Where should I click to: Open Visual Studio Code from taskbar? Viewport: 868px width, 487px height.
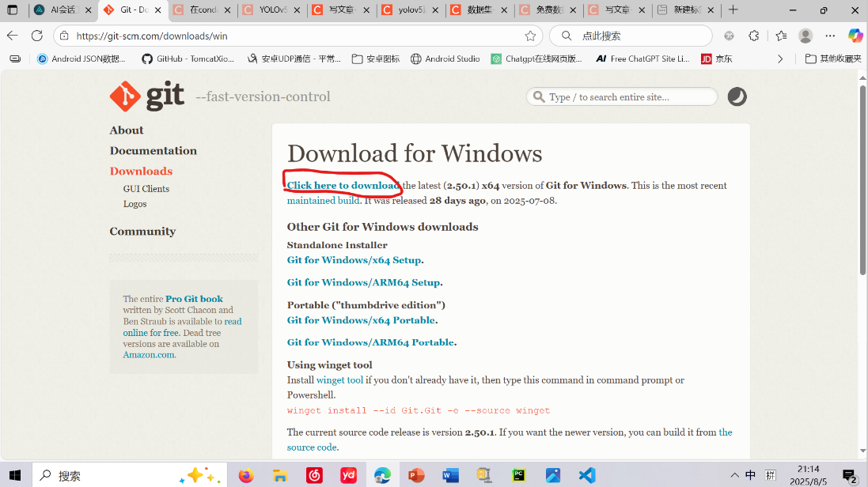pos(587,475)
